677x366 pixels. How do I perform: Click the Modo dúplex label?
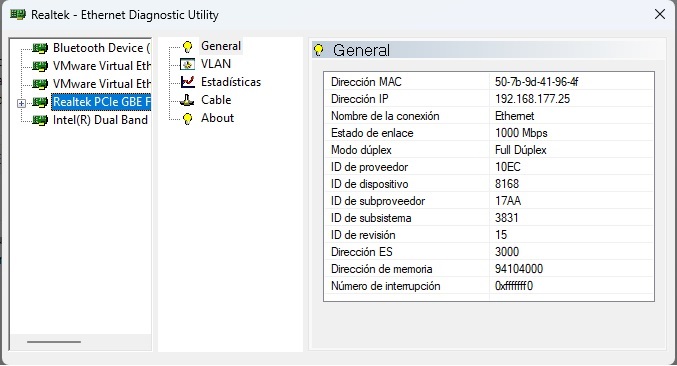pos(361,150)
